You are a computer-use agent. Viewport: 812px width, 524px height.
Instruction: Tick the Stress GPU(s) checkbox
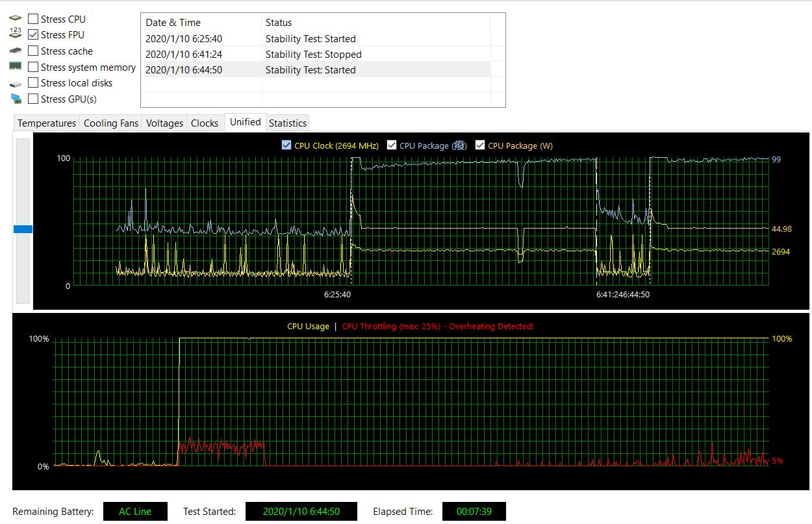click(33, 99)
